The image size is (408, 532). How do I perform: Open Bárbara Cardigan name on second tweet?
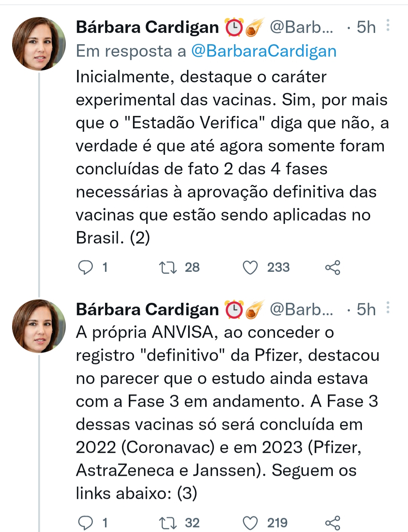point(147,310)
